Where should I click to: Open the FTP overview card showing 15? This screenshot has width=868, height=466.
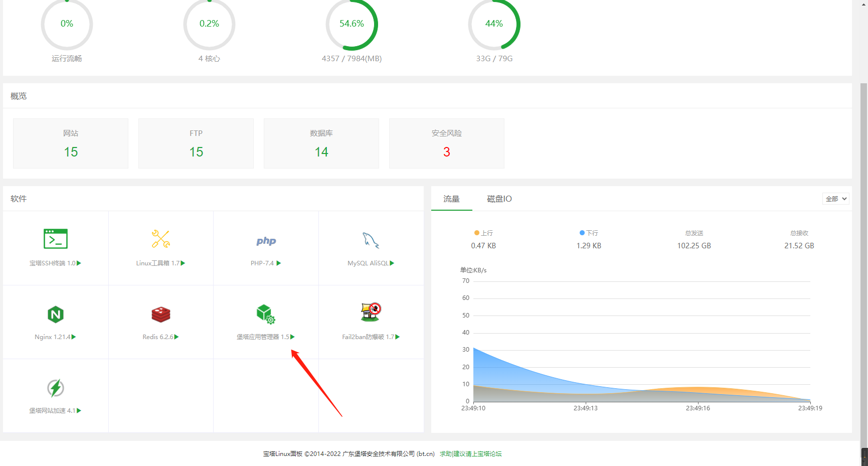coord(196,143)
